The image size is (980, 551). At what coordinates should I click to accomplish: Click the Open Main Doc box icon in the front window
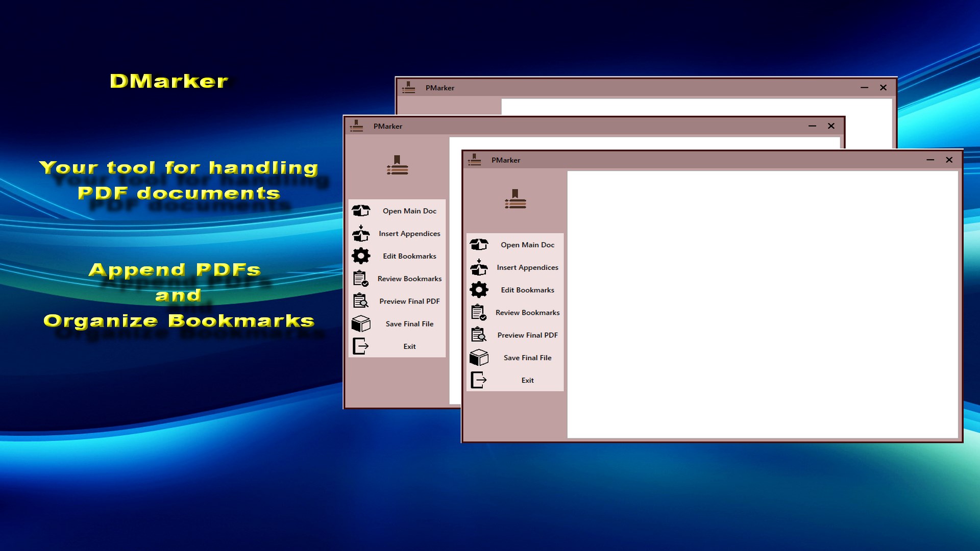coord(479,245)
